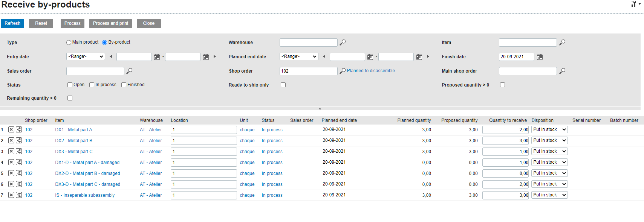Open the Item lookup magnifier
This screenshot has width=644, height=222.
[562, 43]
